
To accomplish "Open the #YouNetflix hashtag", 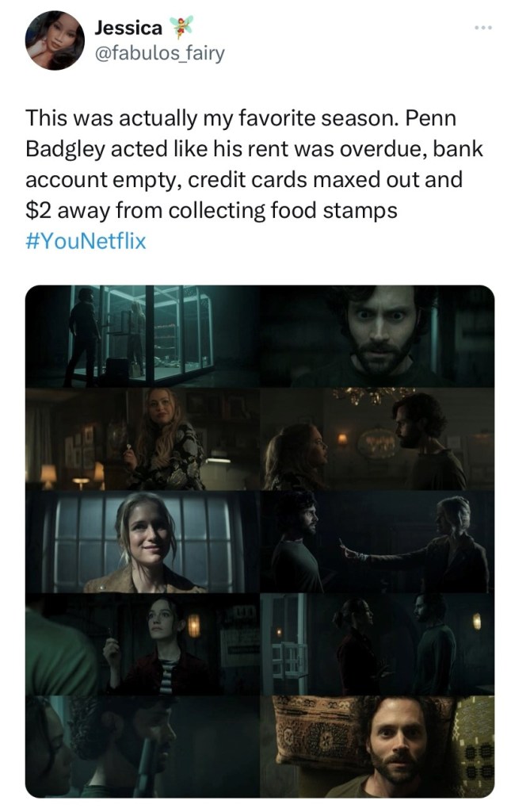I will pos(86,241).
